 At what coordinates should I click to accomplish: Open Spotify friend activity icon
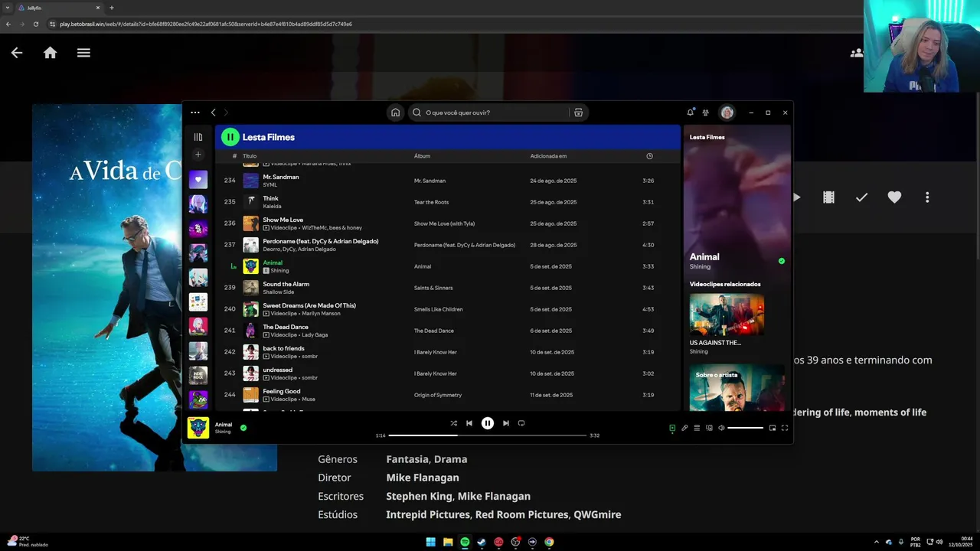click(x=705, y=112)
